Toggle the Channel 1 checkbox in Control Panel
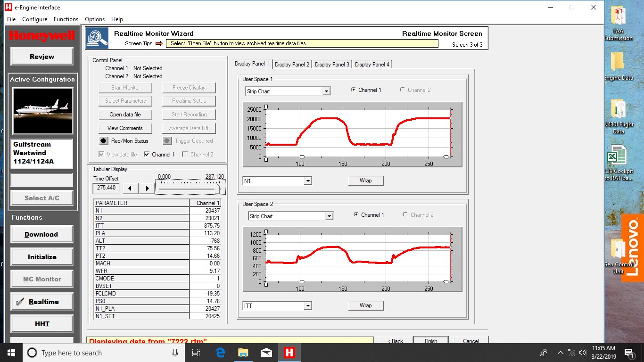Viewport: 644px width, 362px height. [x=147, y=154]
